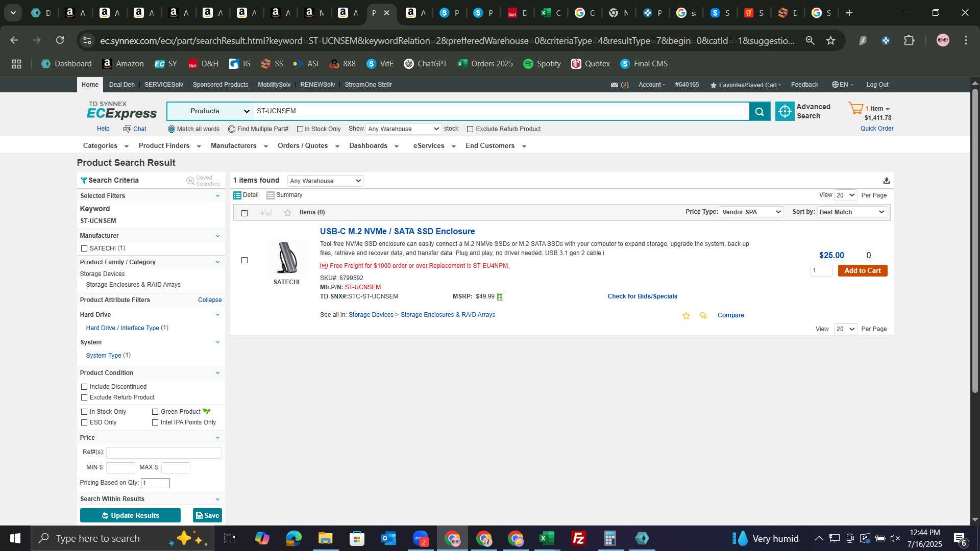Click Add to Cart button

pyautogui.click(x=863, y=271)
